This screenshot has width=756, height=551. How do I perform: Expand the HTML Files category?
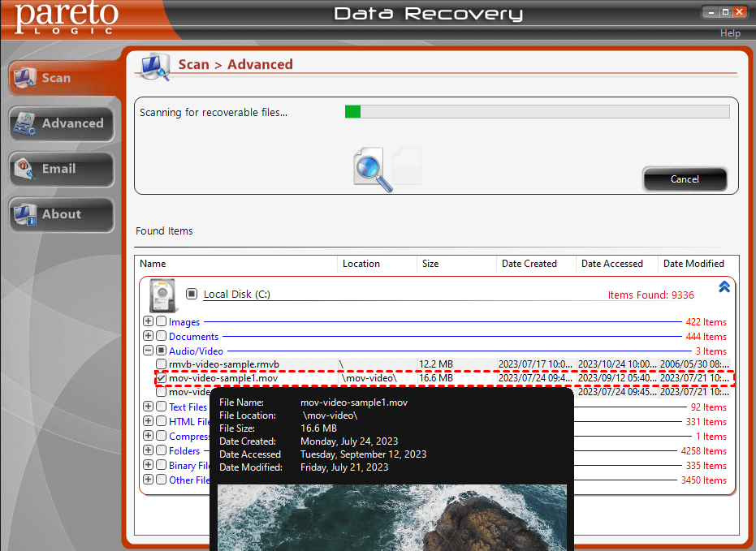[148, 421]
